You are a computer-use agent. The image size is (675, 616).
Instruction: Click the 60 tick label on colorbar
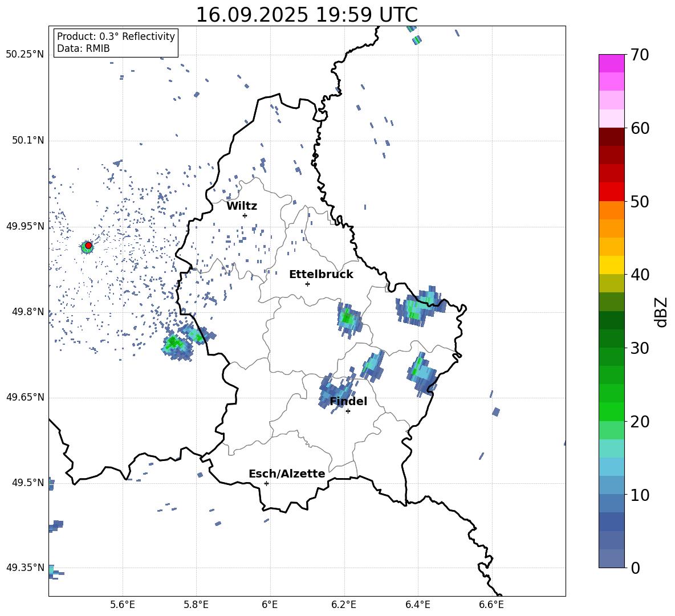(640, 128)
